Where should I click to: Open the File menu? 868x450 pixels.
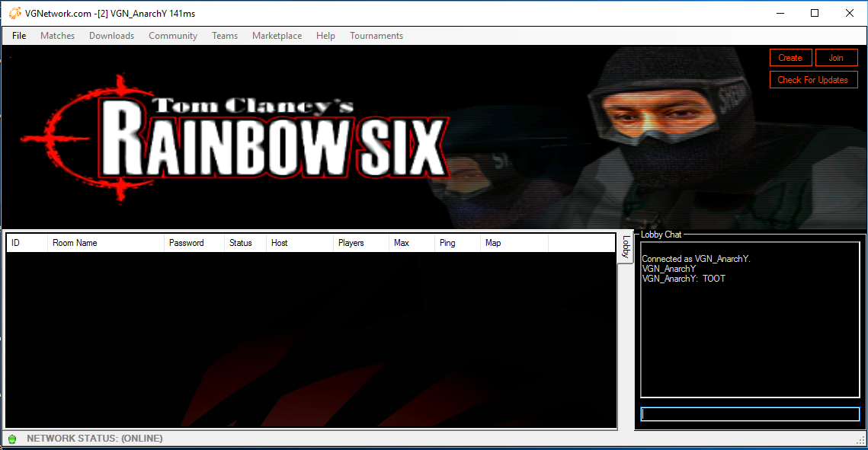pos(19,36)
